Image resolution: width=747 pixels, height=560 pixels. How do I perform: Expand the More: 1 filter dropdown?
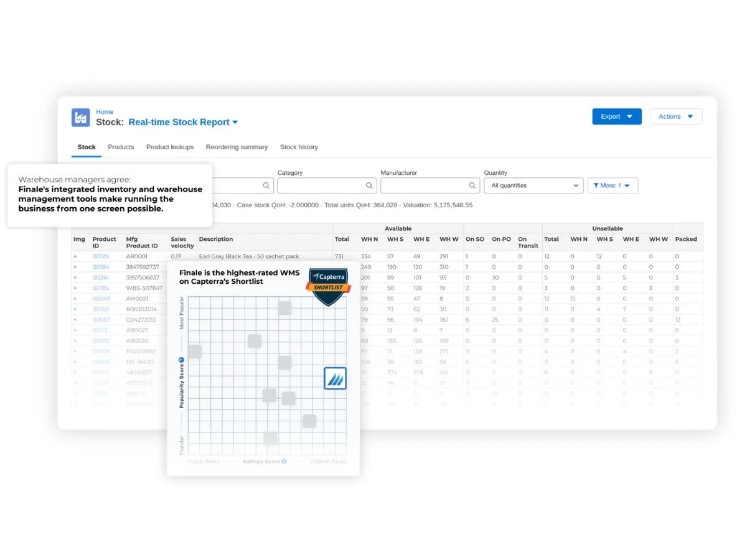point(612,185)
